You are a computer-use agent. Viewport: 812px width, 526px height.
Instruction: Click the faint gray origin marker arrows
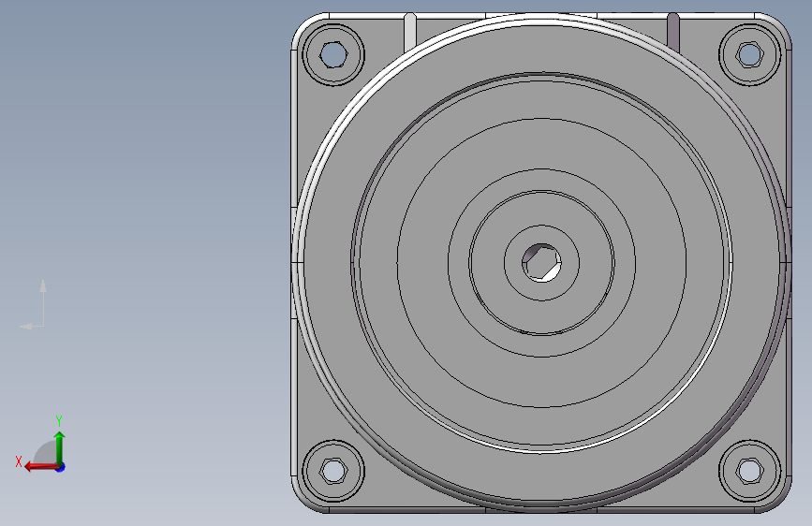pyautogui.click(x=33, y=305)
